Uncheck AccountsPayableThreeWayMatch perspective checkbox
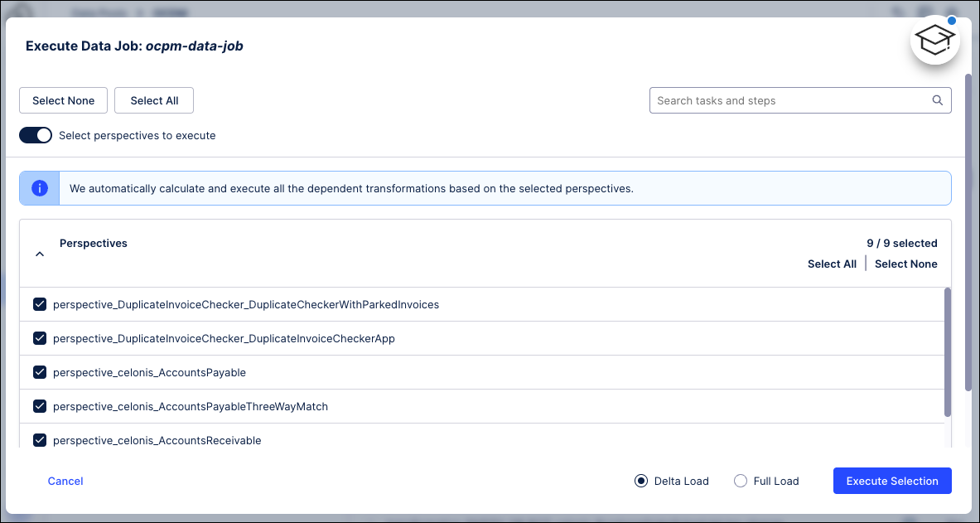980x523 pixels. pyautogui.click(x=40, y=406)
